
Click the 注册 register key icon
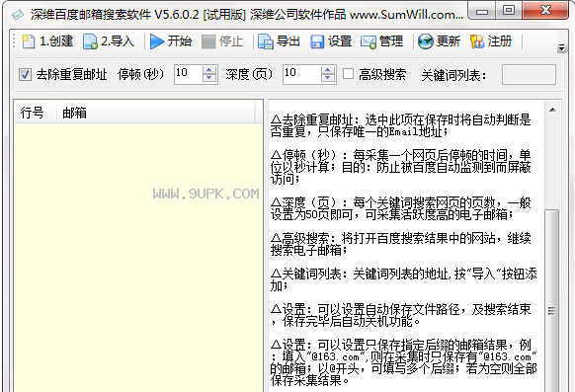[x=477, y=41]
